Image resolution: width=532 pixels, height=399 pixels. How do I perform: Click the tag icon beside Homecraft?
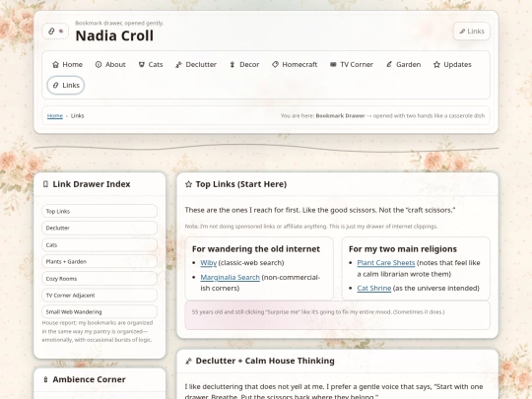tap(275, 64)
